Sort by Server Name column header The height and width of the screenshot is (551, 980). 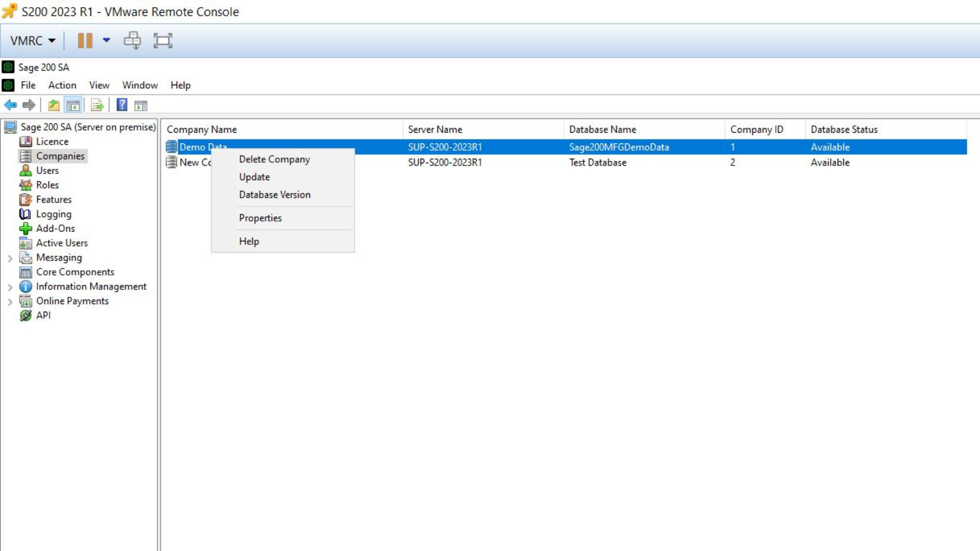point(483,130)
